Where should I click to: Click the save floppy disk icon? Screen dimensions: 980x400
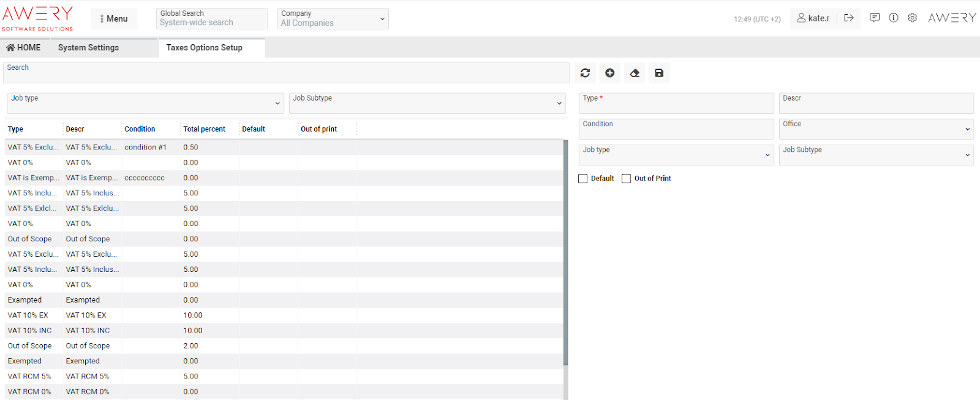coord(659,73)
